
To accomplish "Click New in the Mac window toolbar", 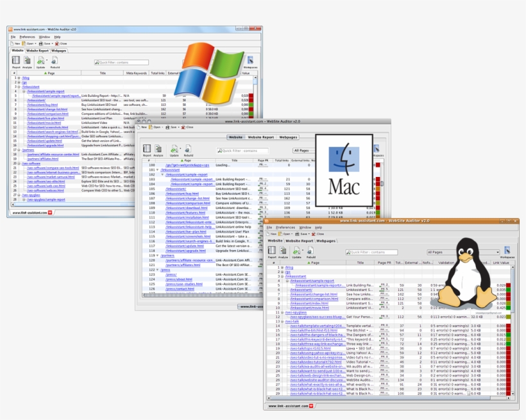I will 142,127.
